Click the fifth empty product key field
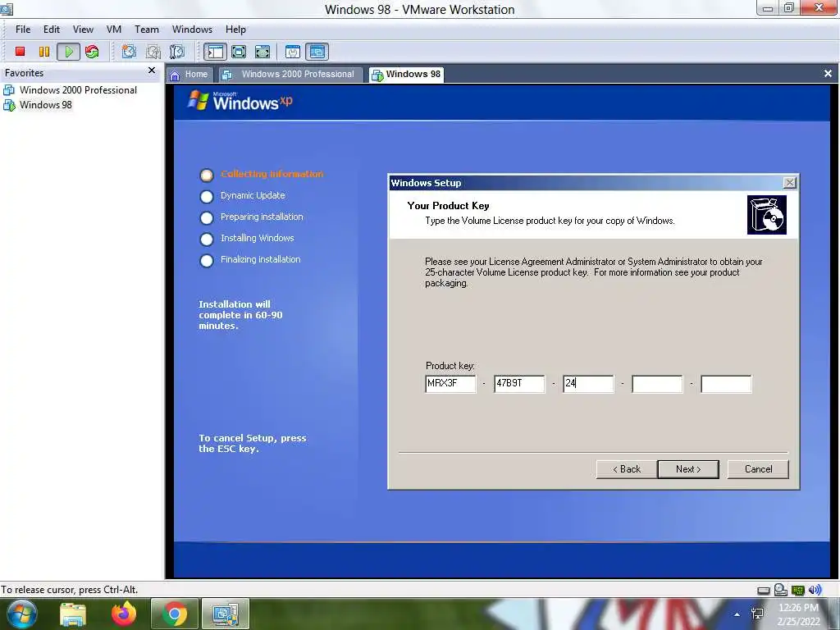Viewport: 840px width, 630px height. tap(727, 384)
